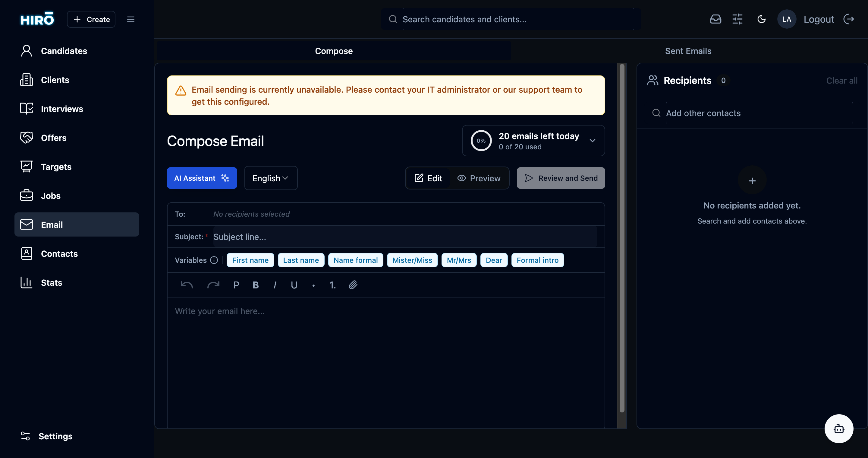Toggle bold text formatting
The image size is (868, 458).
[x=255, y=285]
